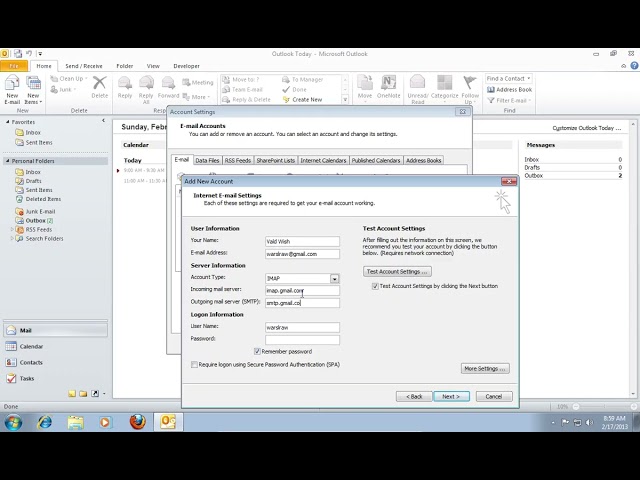Select Data Files tab in Account Settings
Screen dimensions: 640x480
(x=207, y=160)
